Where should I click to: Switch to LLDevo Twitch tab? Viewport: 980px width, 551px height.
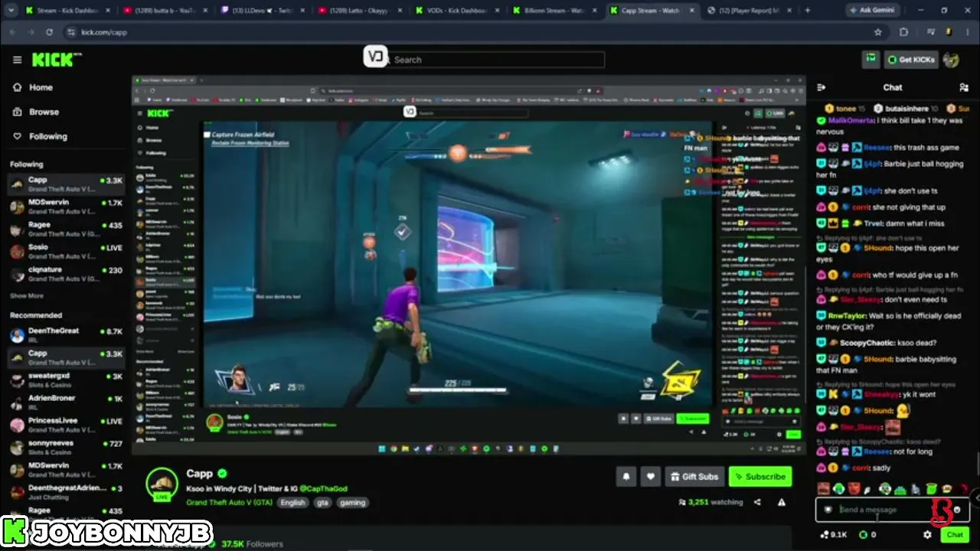coord(260,11)
